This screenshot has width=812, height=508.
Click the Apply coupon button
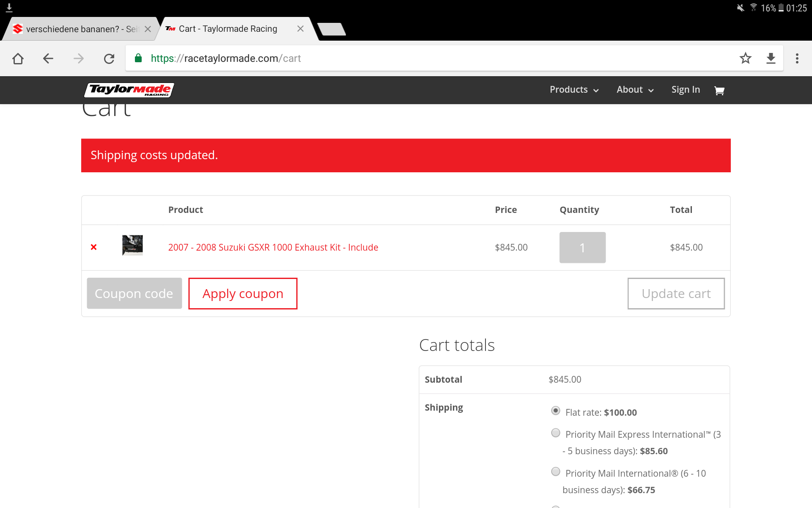pos(243,293)
